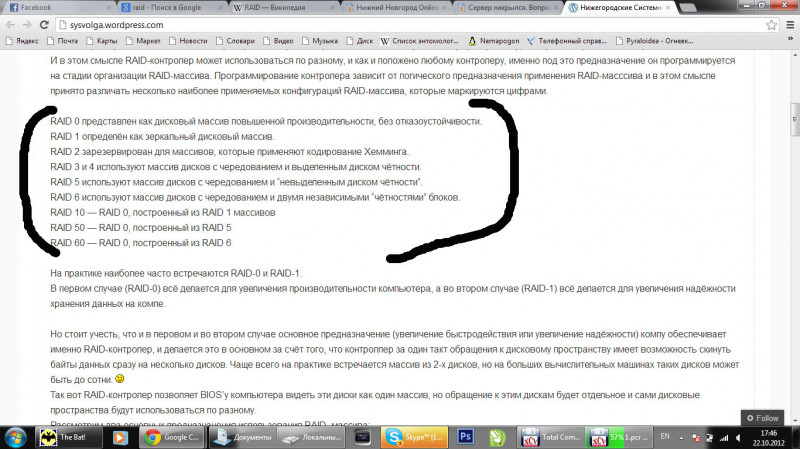Open Photoshop from the taskbar
800x449 pixels.
pos(465,436)
